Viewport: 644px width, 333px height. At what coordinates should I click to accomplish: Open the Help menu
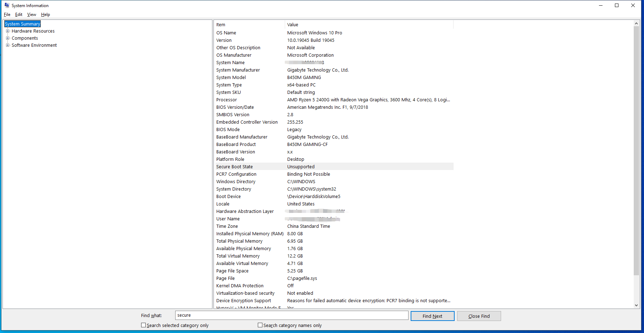(45, 15)
